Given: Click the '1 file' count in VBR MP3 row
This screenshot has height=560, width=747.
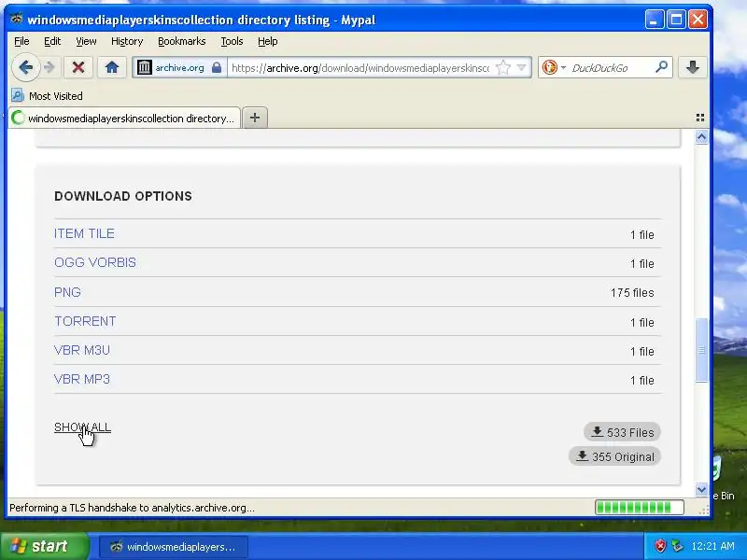Looking at the screenshot, I should tap(642, 381).
